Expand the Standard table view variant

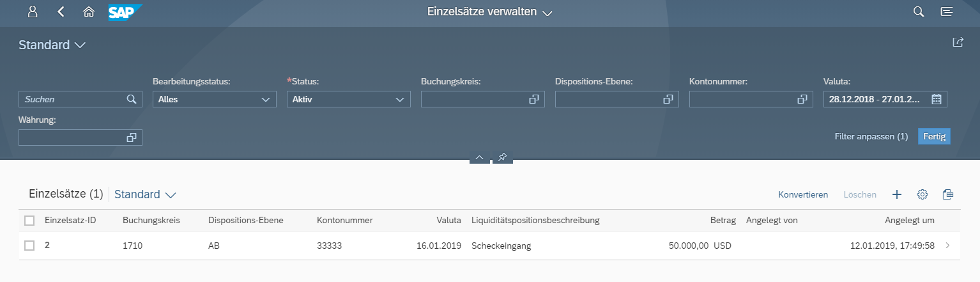[171, 194]
